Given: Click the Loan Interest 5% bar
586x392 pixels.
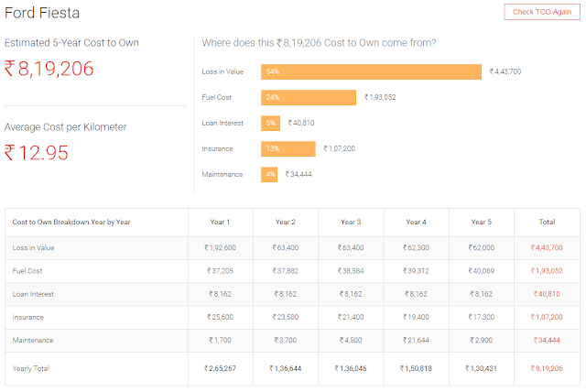Looking at the screenshot, I should (x=271, y=123).
